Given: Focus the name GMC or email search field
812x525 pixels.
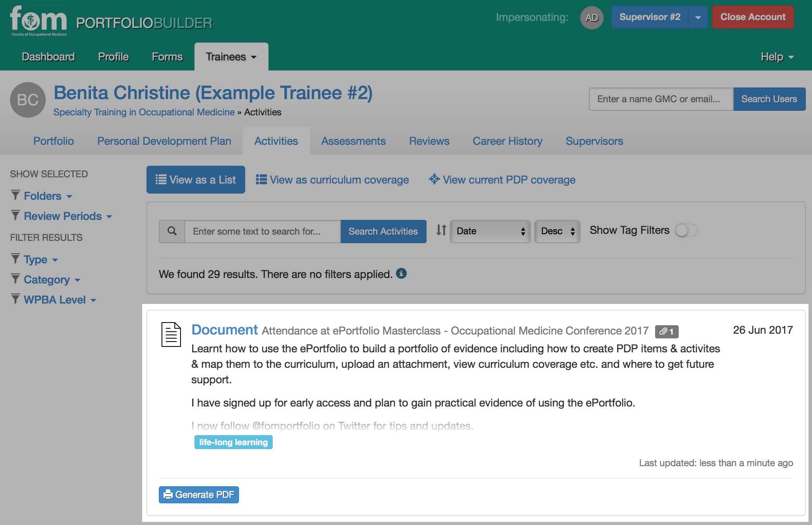Looking at the screenshot, I should [661, 99].
